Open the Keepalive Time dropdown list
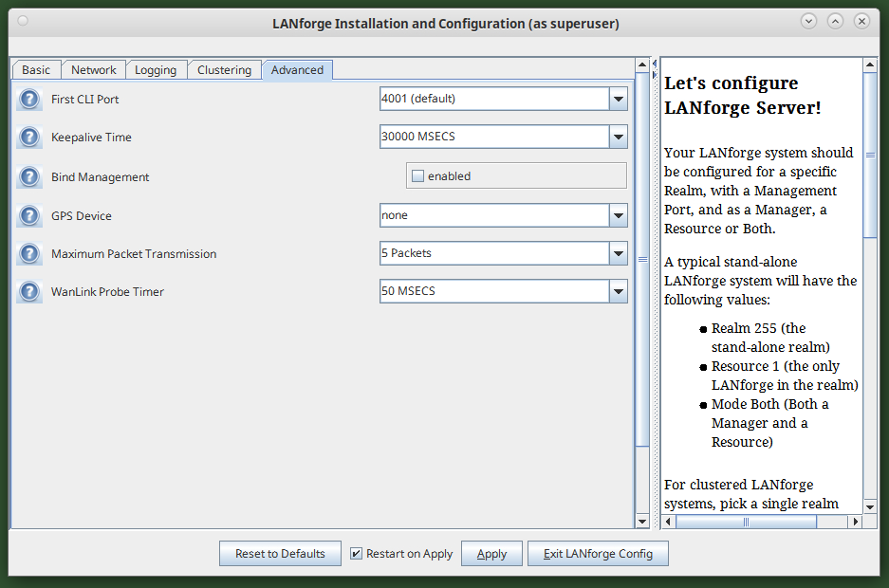 coord(618,137)
